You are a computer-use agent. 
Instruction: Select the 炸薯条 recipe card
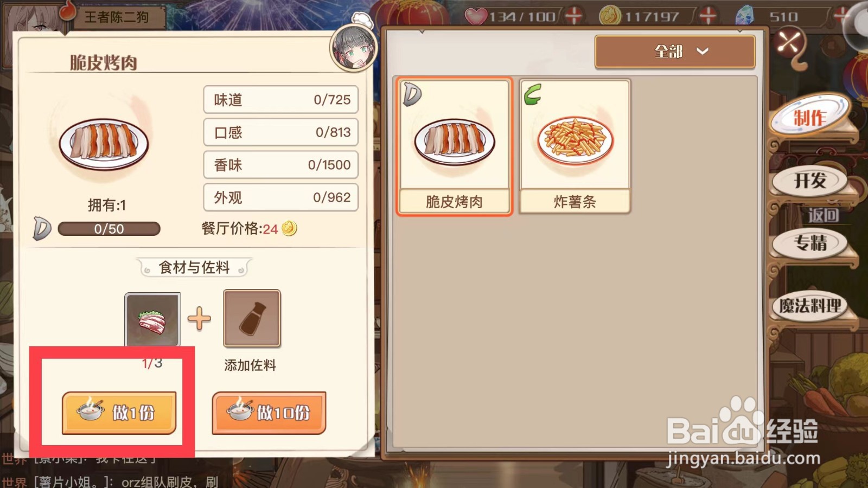pyautogui.click(x=575, y=146)
